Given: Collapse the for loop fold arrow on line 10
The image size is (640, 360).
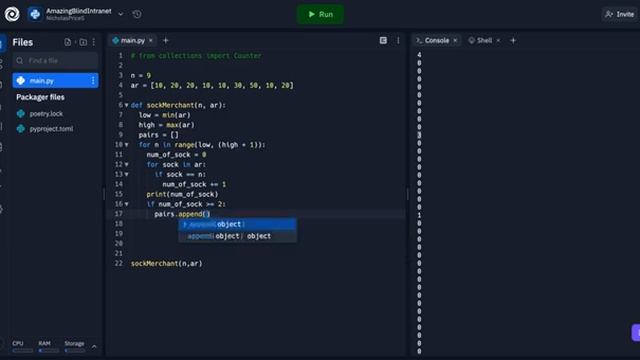Looking at the screenshot, I should click(x=127, y=145).
